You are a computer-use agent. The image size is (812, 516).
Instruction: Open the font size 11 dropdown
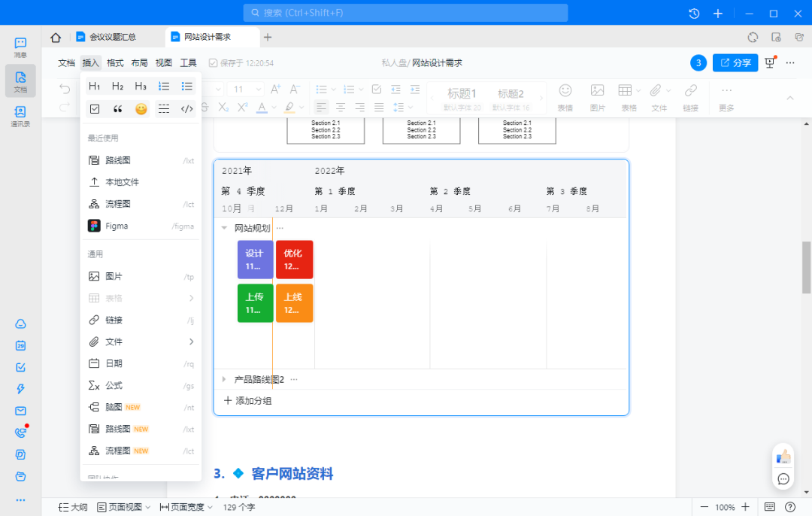coord(244,89)
